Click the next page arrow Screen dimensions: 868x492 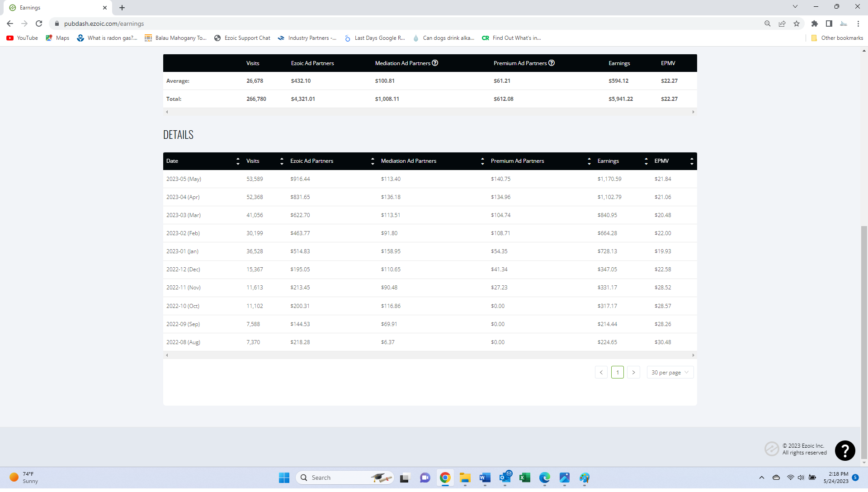tap(634, 373)
